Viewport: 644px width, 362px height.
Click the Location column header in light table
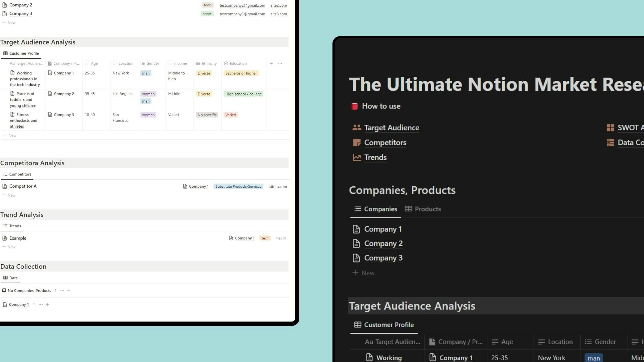pyautogui.click(x=124, y=64)
